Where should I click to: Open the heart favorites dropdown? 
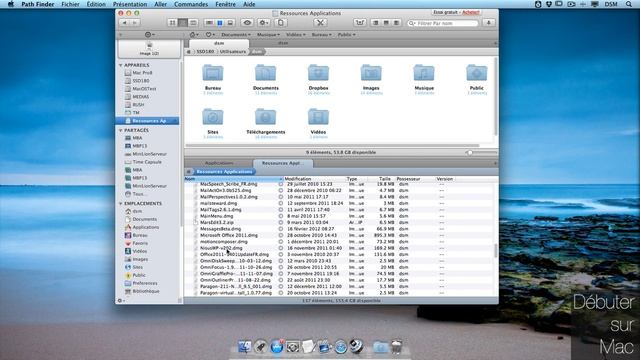click(210, 35)
